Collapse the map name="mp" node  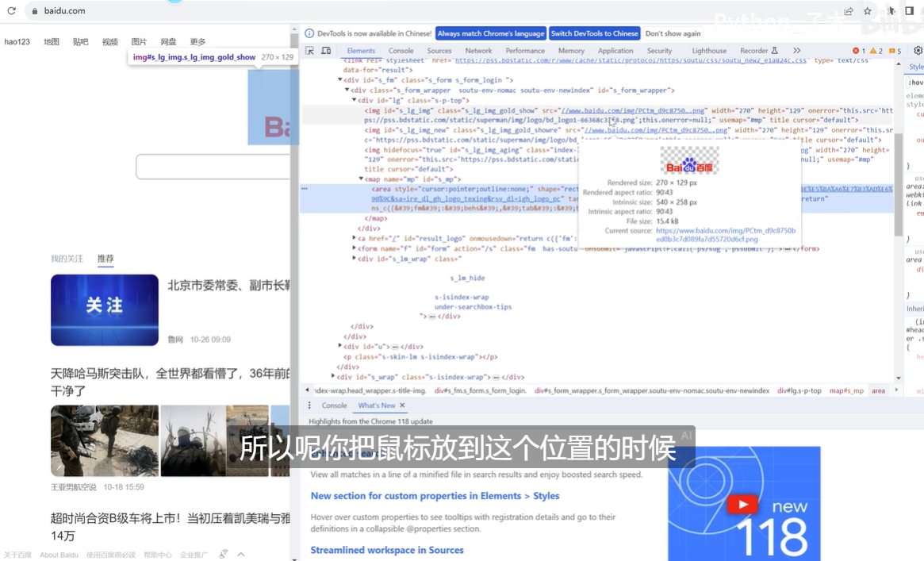[361, 179]
